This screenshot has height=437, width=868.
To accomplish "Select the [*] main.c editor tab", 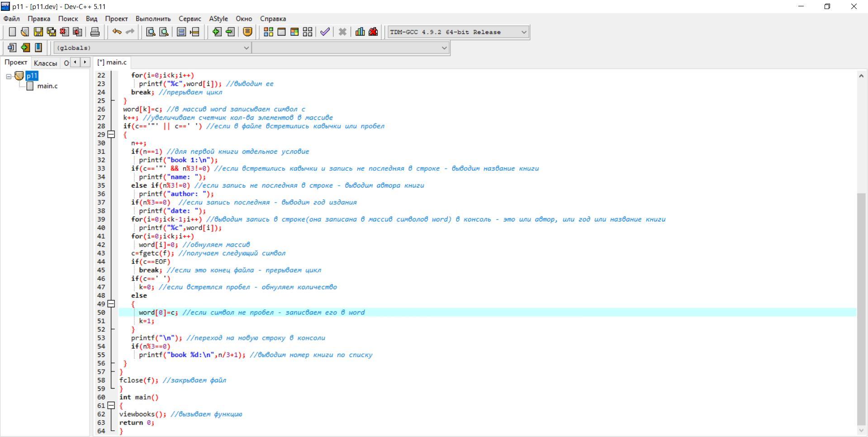I will (112, 62).
